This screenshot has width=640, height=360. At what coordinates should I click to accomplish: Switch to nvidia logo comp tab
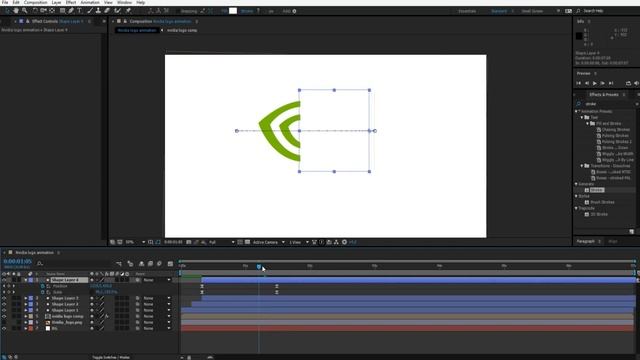(182, 30)
